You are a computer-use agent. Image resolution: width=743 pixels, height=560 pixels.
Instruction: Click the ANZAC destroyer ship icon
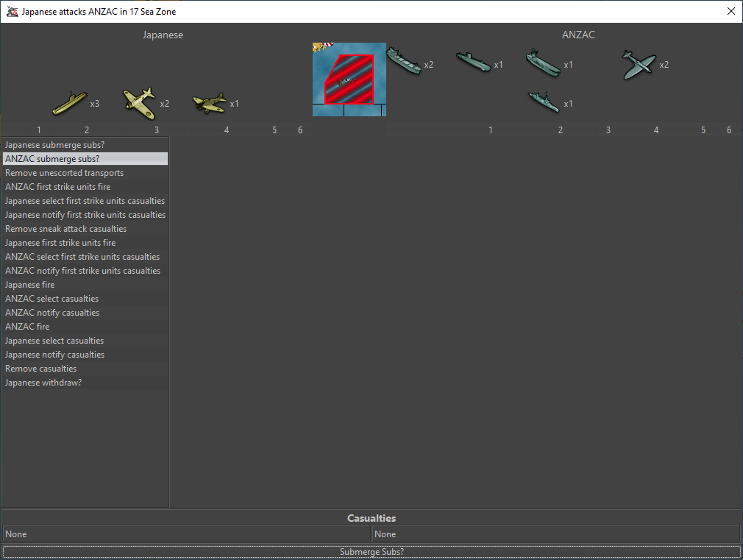[x=544, y=102]
